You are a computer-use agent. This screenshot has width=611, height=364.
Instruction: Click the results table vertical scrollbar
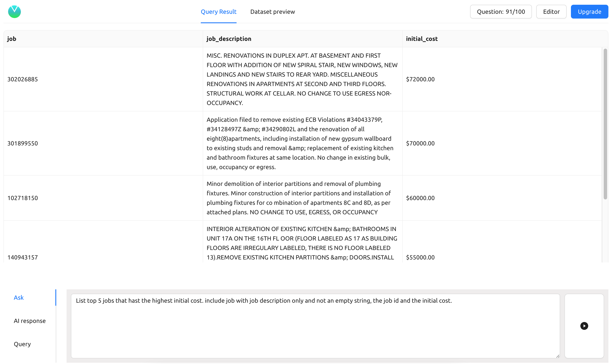(605, 124)
